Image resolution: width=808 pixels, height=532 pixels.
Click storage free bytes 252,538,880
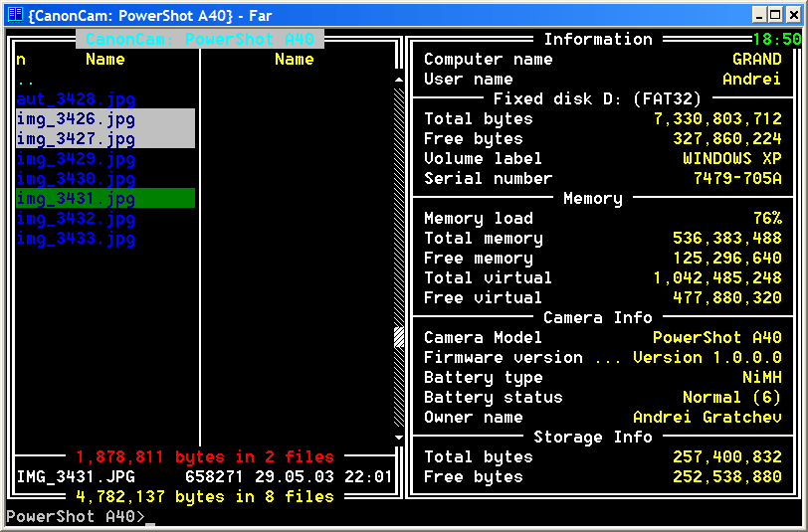[x=727, y=477]
